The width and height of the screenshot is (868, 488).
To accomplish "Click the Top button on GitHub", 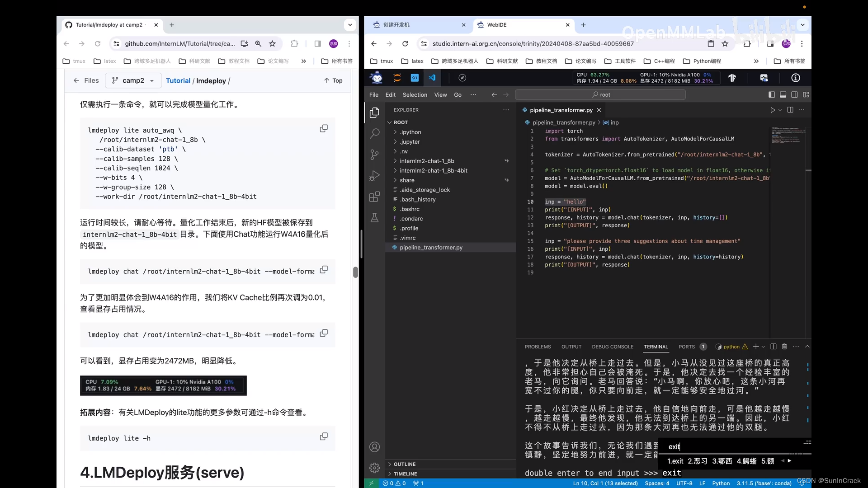I will (333, 80).
